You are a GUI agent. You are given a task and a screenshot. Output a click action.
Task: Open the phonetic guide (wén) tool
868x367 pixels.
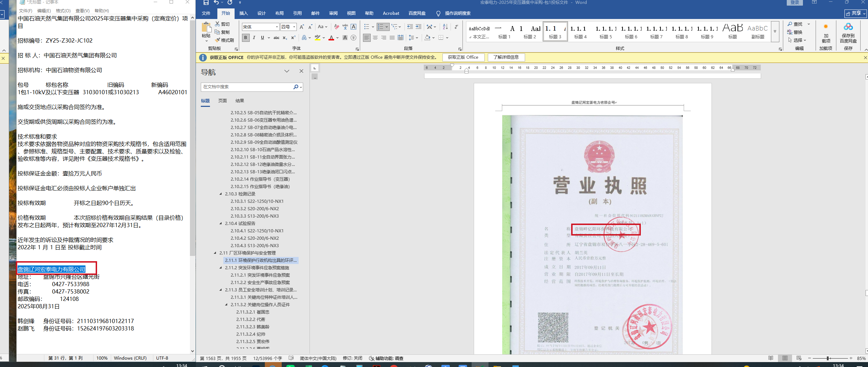point(345,27)
